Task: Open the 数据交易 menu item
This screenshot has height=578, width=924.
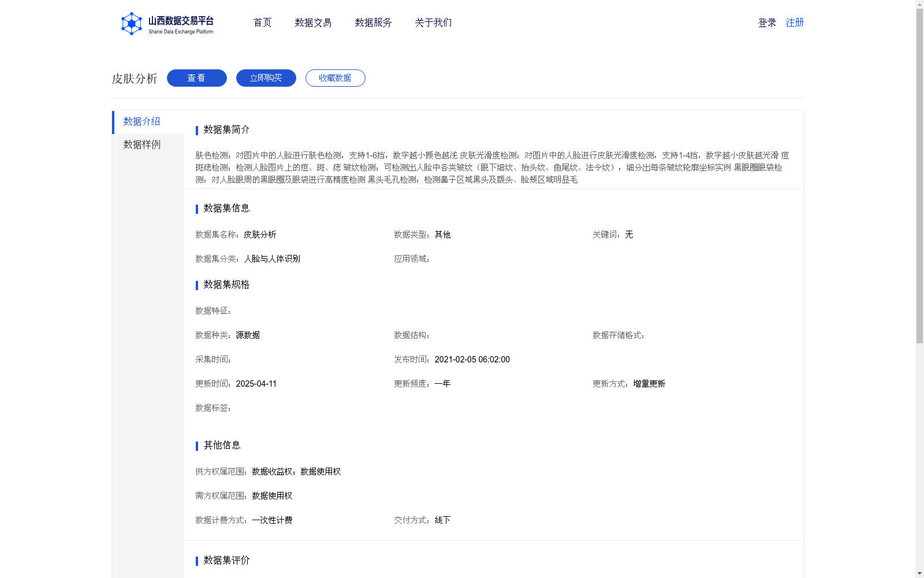Action: (313, 23)
